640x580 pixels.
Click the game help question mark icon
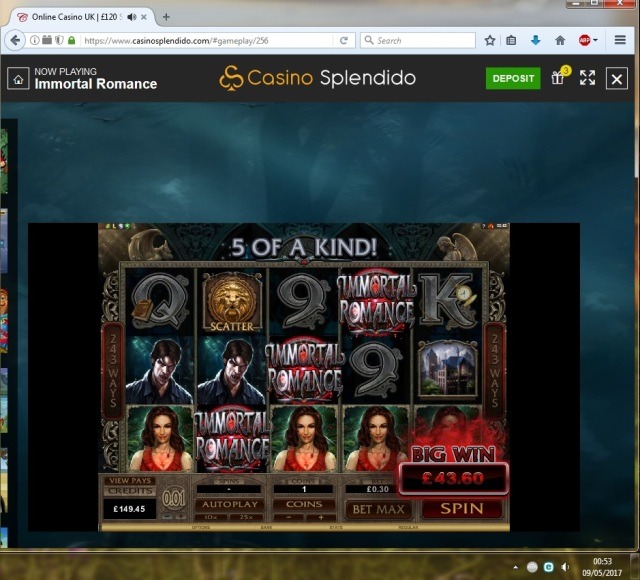(x=484, y=226)
